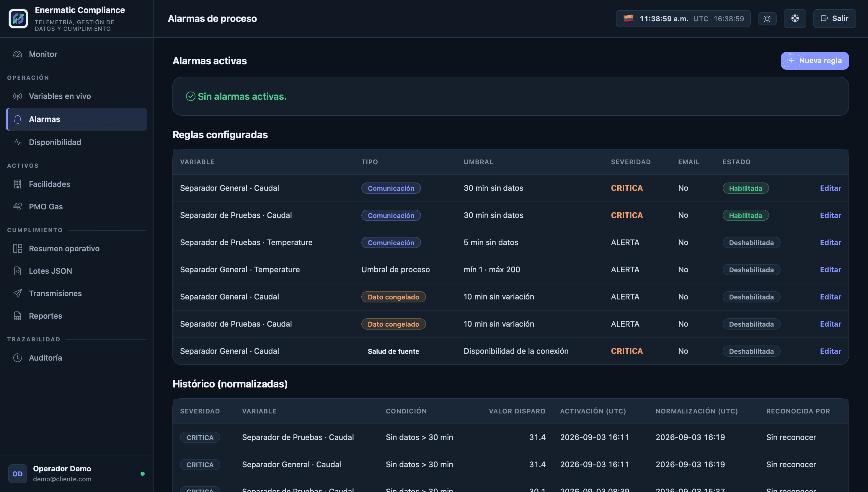This screenshot has width=868, height=492.
Task: Click the mín 1 · máx 200 threshold
Action: [492, 270]
